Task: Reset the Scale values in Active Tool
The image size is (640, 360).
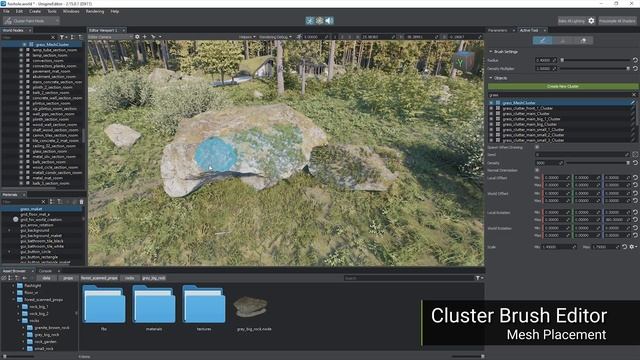Action: [x=624, y=247]
